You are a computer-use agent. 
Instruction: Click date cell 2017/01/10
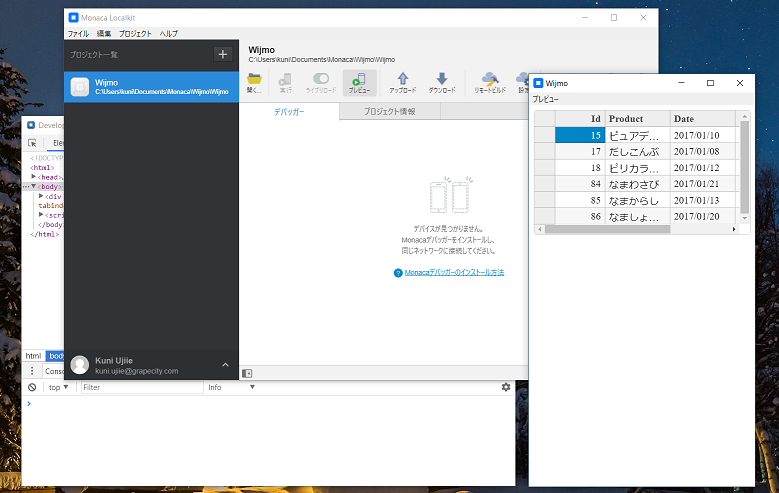coord(702,135)
